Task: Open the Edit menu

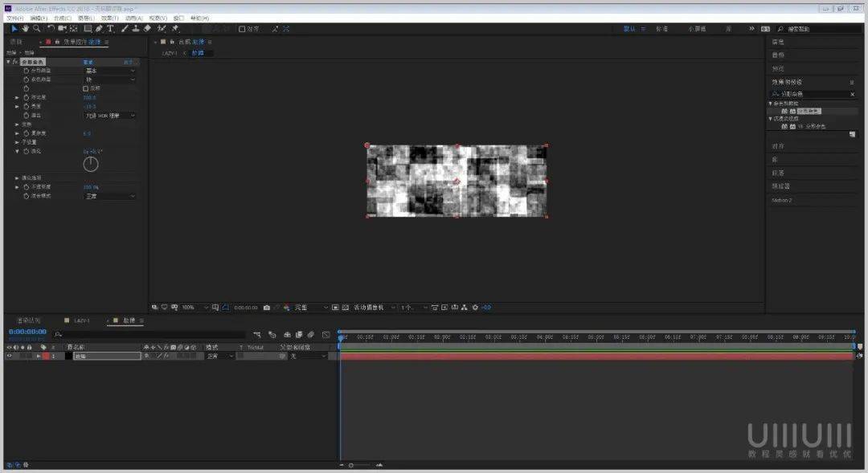Action: click(x=39, y=18)
